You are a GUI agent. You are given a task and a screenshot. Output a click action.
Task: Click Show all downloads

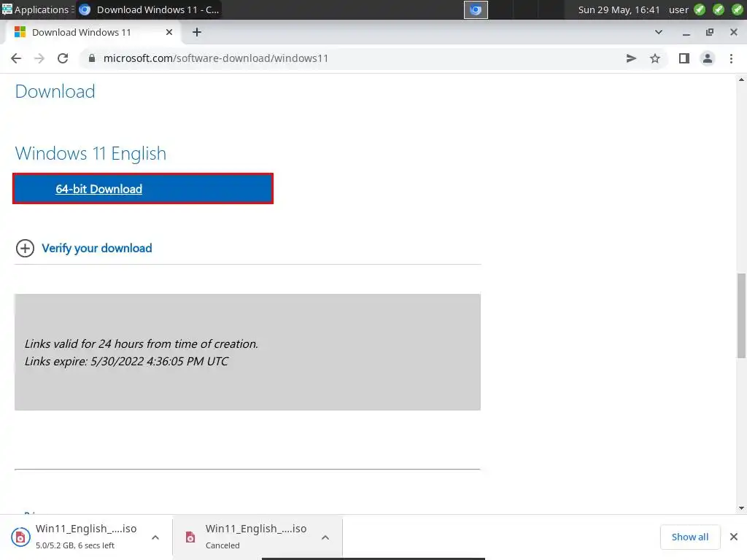click(x=690, y=537)
